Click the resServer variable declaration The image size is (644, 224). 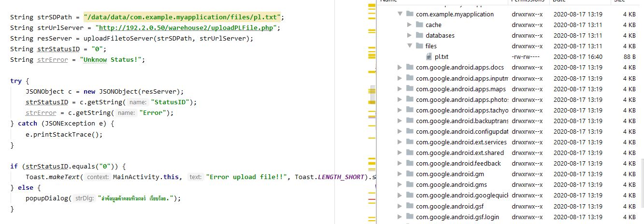(55, 38)
